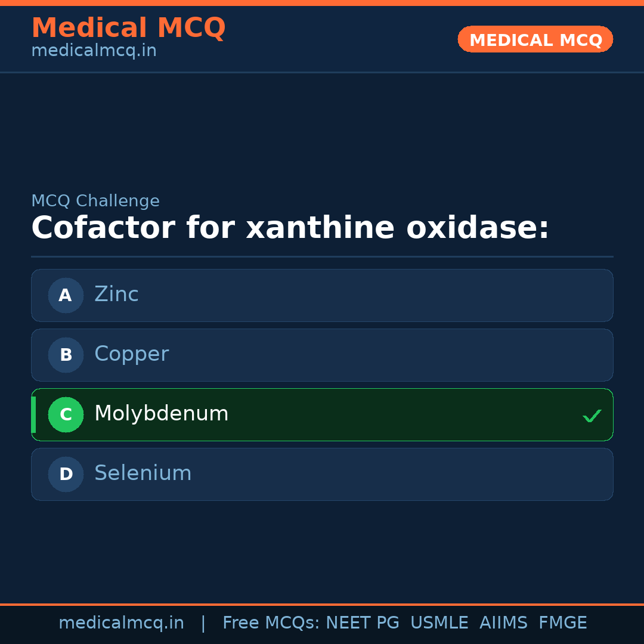Click the letter A circle badge
The image size is (644, 644).
(66, 295)
